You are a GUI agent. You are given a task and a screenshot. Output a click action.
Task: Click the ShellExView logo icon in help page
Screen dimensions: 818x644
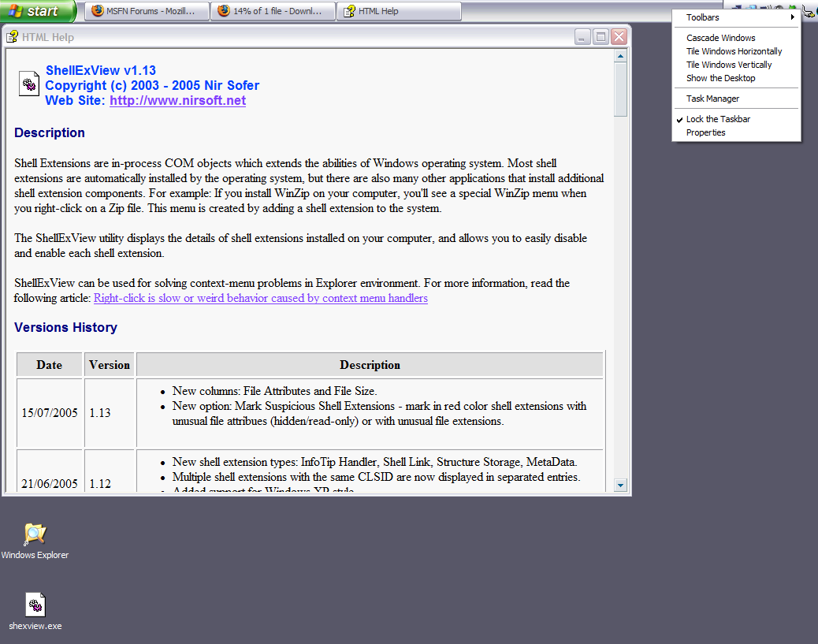pyautogui.click(x=29, y=84)
